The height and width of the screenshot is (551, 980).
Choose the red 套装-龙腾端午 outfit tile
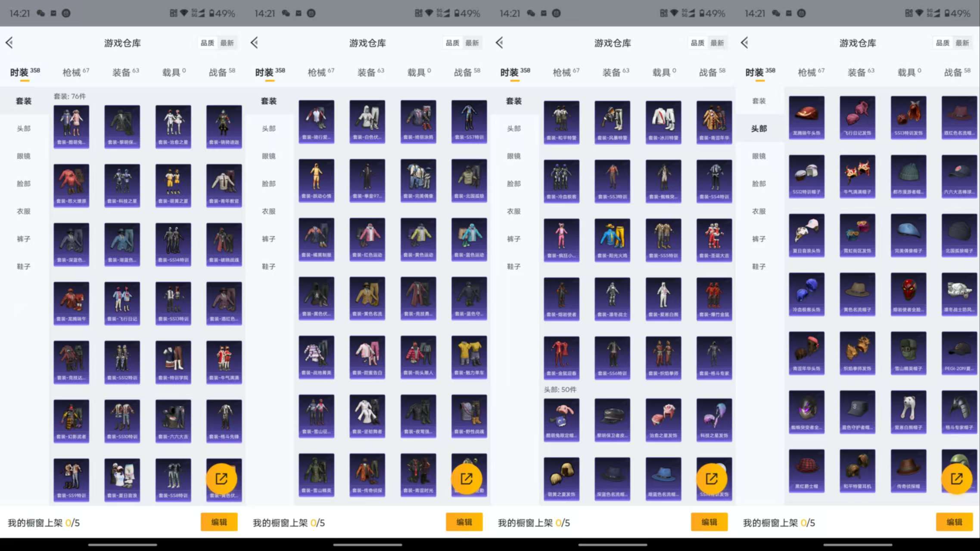[x=71, y=303]
